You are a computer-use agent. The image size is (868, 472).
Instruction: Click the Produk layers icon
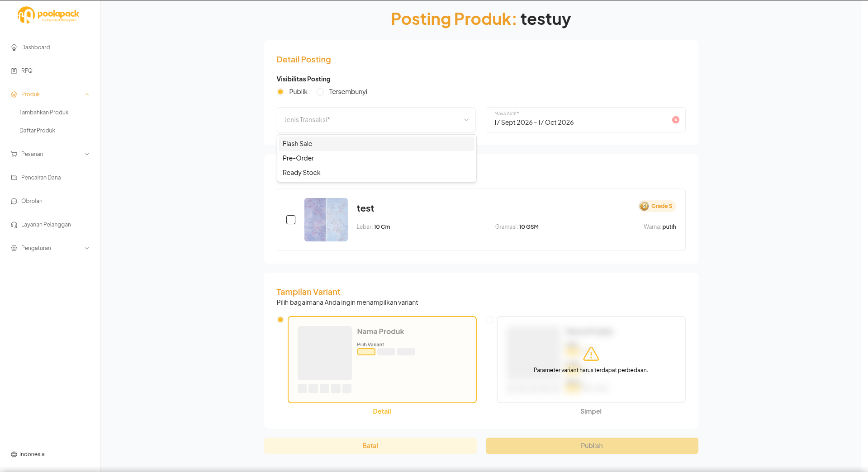pyautogui.click(x=14, y=94)
